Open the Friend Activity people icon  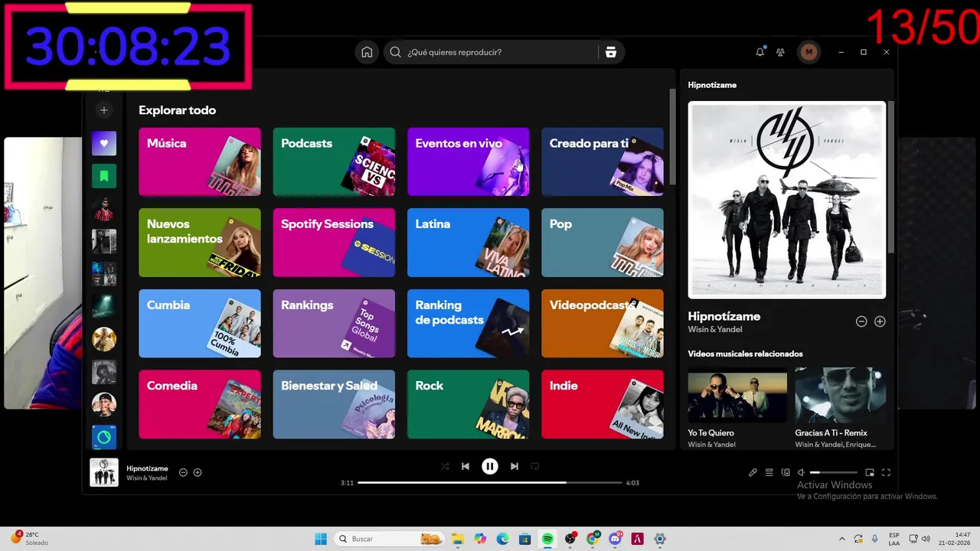point(780,52)
